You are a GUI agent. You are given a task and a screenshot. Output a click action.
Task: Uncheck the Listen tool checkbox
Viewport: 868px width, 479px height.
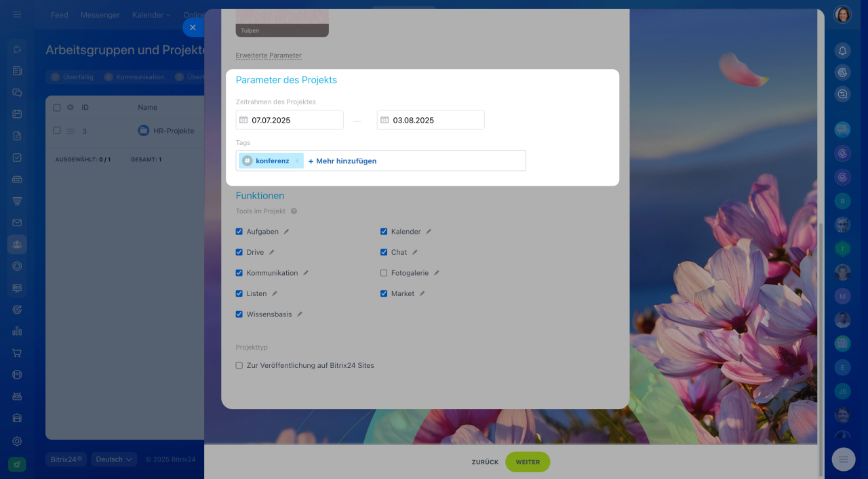point(239,294)
